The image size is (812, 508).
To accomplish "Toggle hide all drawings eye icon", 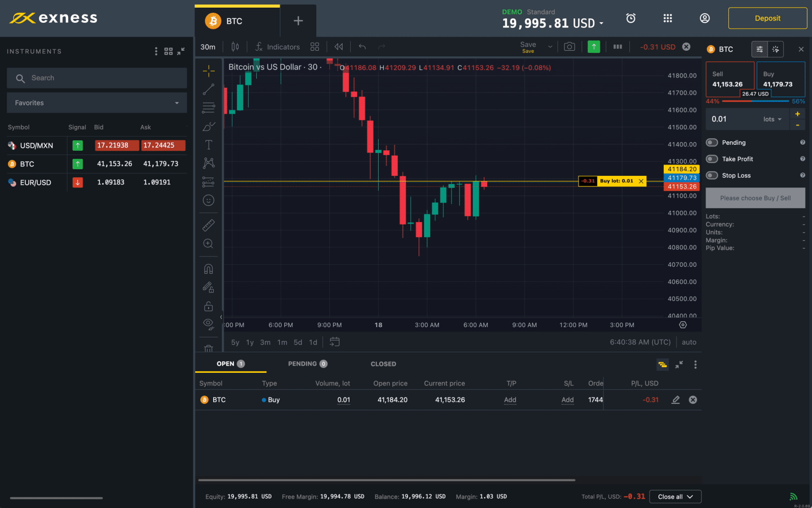I will [x=209, y=324].
